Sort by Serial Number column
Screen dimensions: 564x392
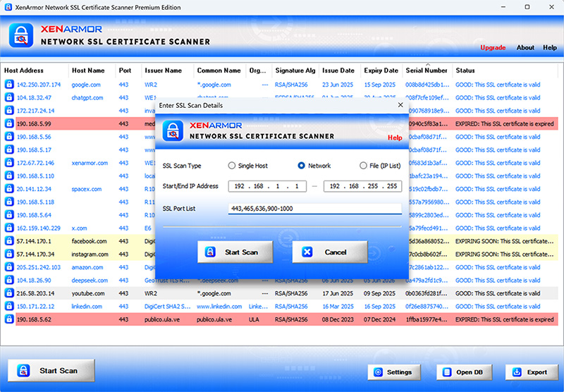[x=427, y=71]
